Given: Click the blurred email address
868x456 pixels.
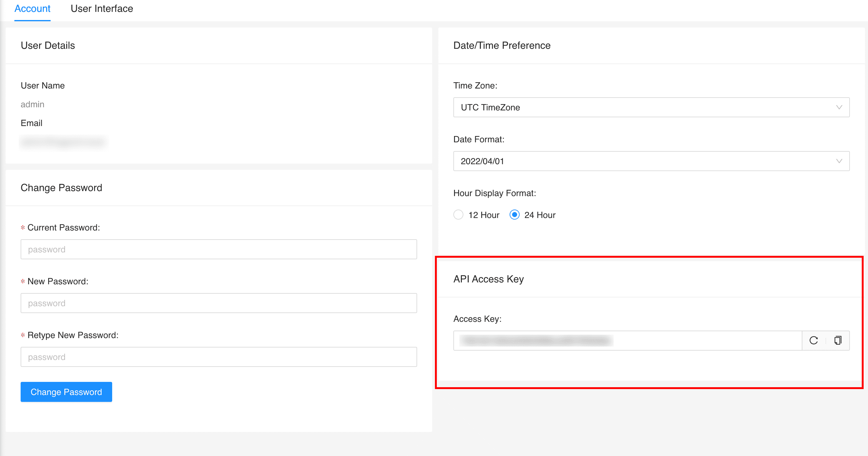Looking at the screenshot, I should pos(63,142).
